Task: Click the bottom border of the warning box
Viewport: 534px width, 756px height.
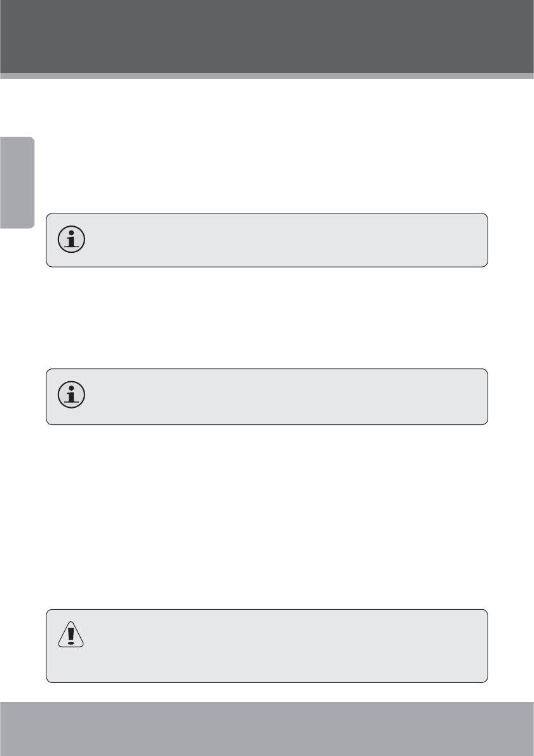Action: 267,682
